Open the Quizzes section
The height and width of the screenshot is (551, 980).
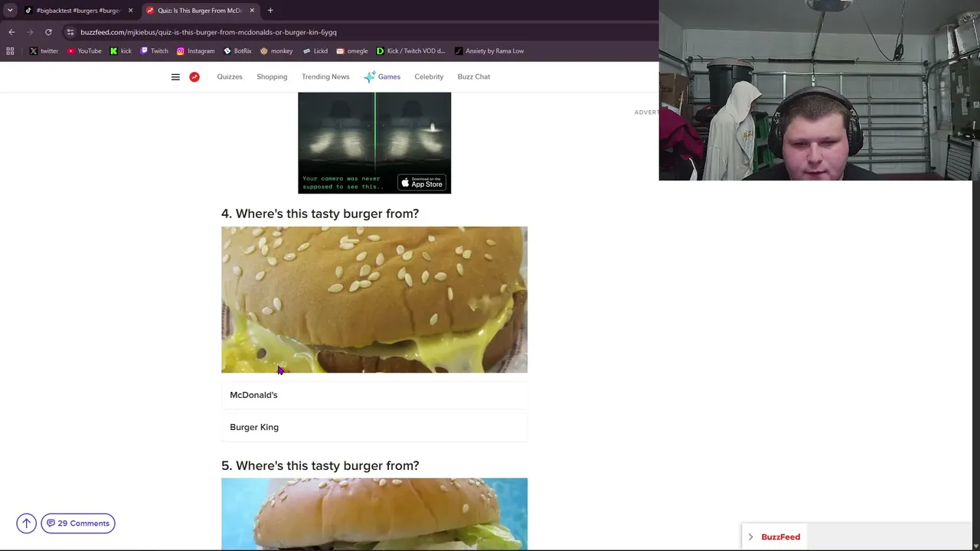pyautogui.click(x=230, y=77)
